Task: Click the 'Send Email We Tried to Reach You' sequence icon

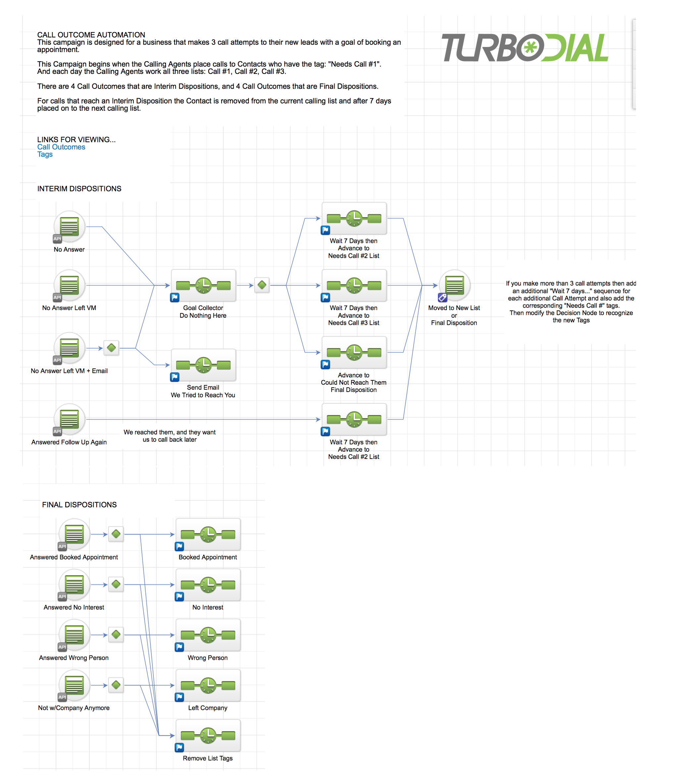Action: (204, 362)
